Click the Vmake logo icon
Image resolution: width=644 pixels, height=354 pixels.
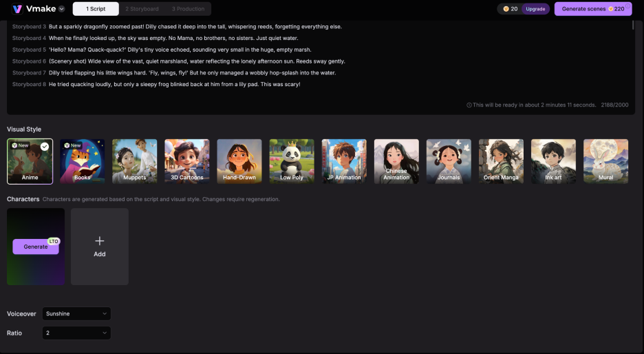click(17, 9)
